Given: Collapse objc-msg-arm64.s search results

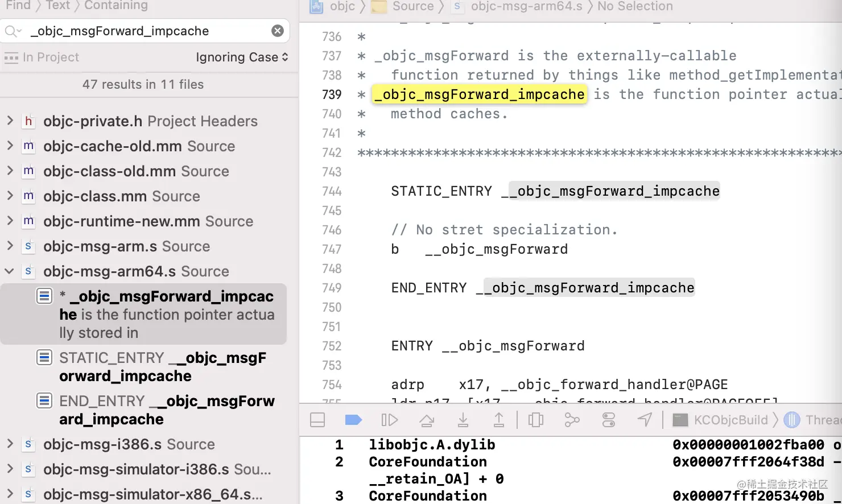Looking at the screenshot, I should (x=10, y=271).
